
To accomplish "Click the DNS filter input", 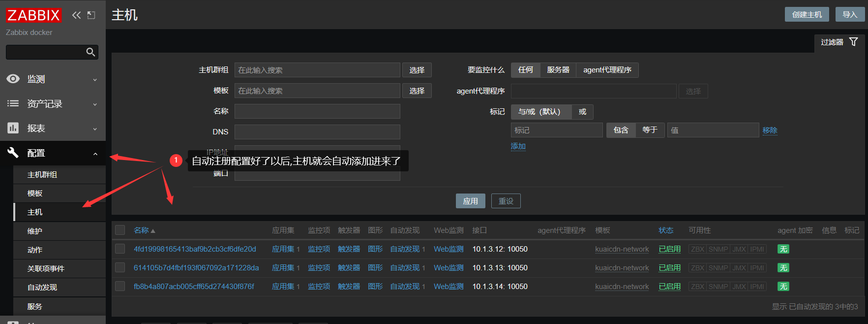I will 317,132.
